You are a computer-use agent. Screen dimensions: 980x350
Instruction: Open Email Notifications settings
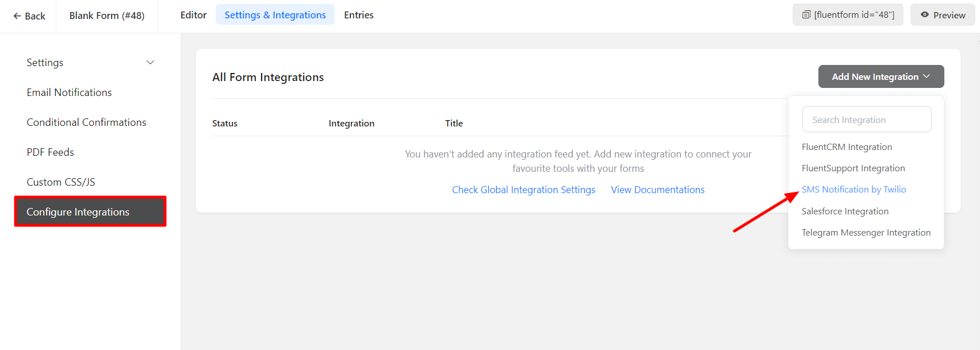tap(69, 93)
